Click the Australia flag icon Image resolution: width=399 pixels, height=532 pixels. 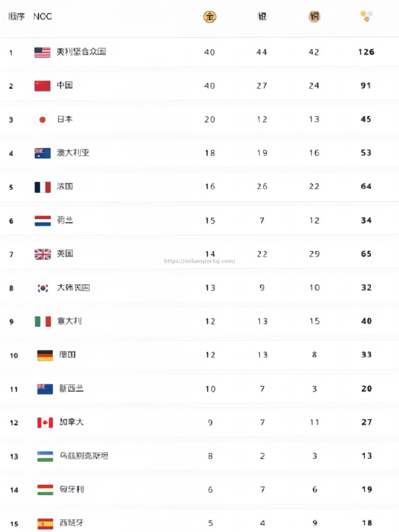pos(42,153)
